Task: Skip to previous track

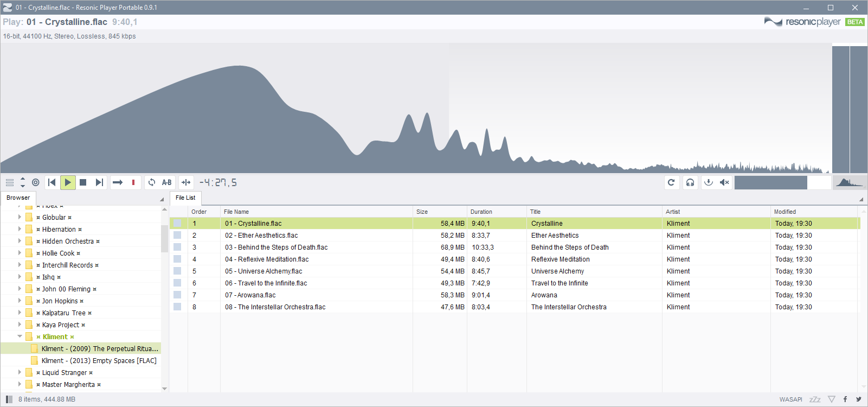Action: tap(52, 182)
